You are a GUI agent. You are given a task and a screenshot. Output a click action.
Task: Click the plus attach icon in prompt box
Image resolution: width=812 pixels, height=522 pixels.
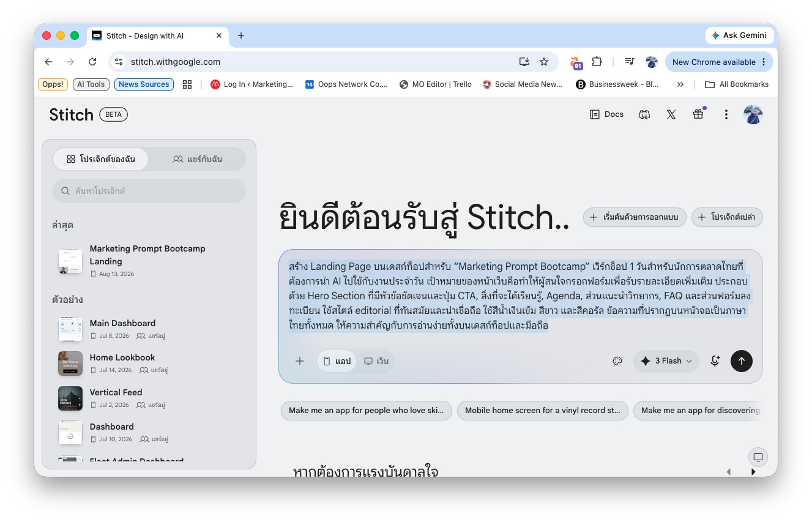300,361
